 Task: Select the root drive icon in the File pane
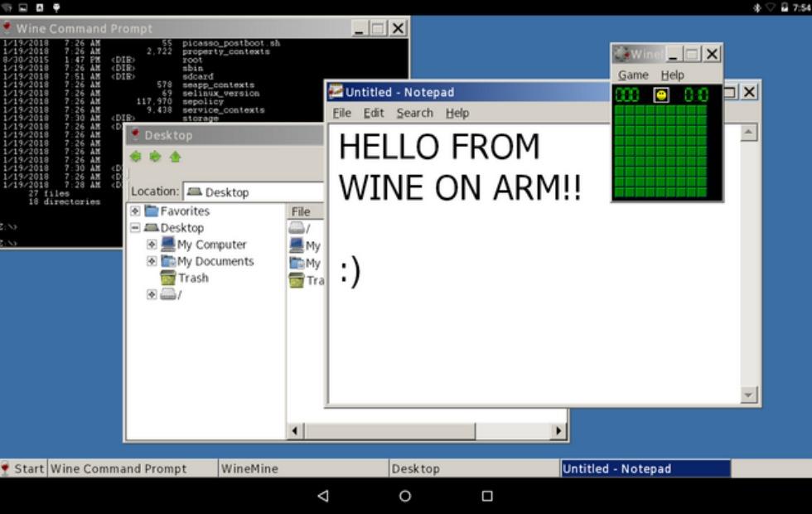tap(297, 228)
